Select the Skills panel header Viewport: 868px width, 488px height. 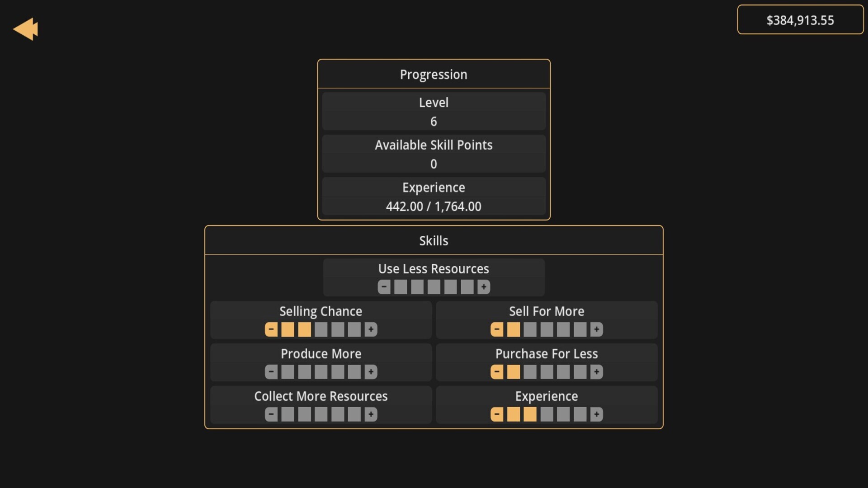tap(434, 240)
